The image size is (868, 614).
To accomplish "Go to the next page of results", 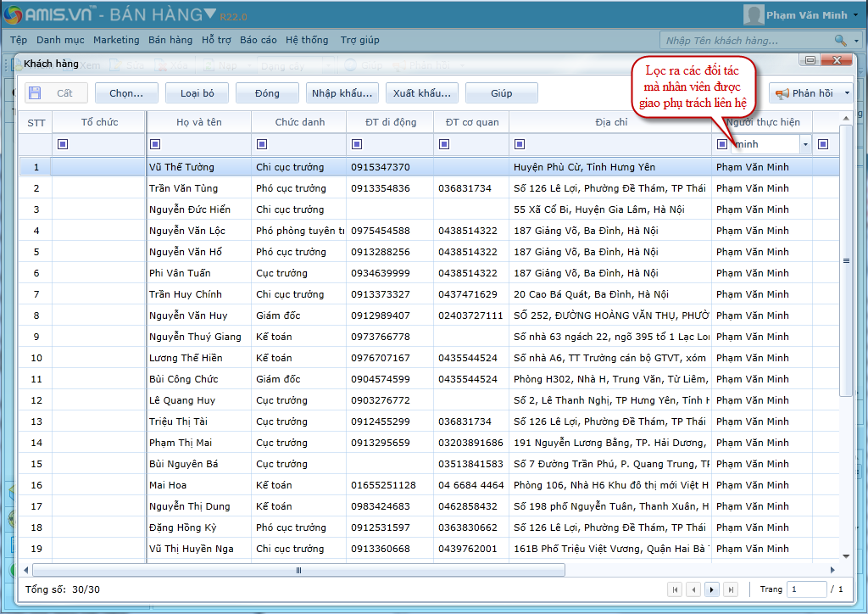I will 712,589.
